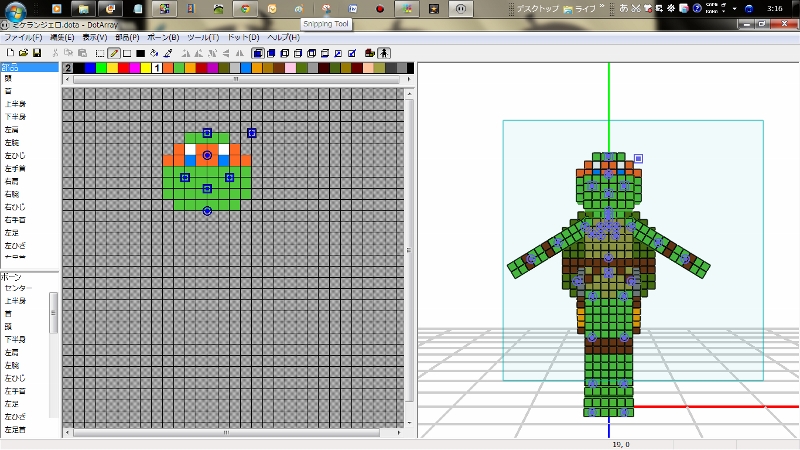The image size is (800, 450).
Task: Select 下半身 in the upper parts list
Action: point(15,117)
